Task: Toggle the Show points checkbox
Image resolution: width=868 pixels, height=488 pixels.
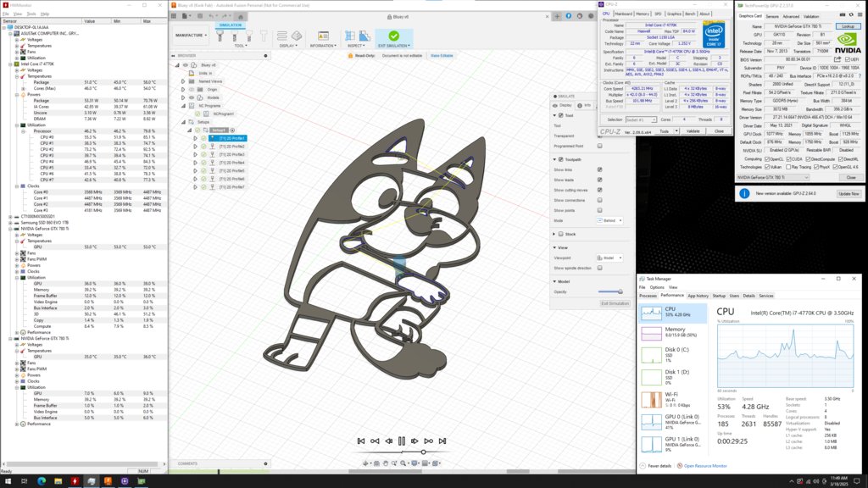Action: pyautogui.click(x=599, y=210)
